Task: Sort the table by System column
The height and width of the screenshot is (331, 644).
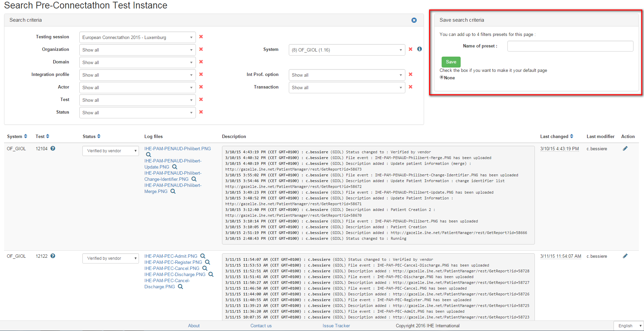Action: click(x=25, y=136)
